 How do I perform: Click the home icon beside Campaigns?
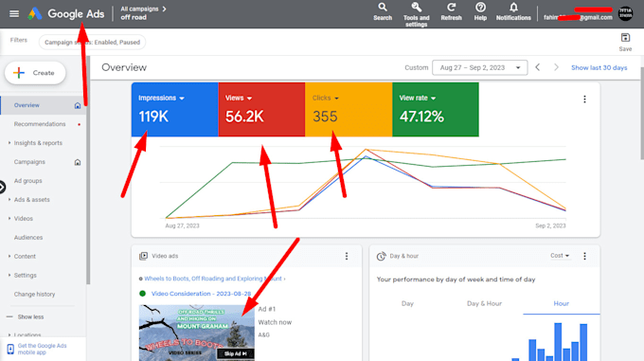78,162
